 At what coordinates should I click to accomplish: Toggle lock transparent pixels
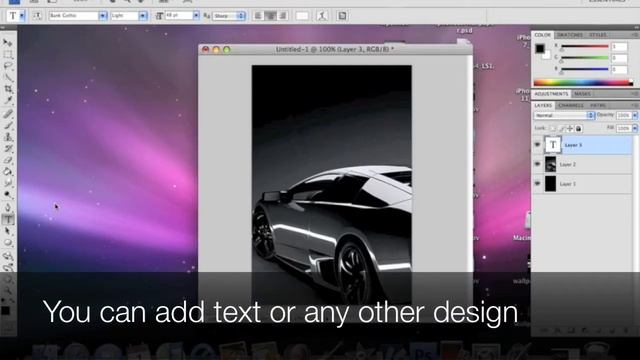553,128
